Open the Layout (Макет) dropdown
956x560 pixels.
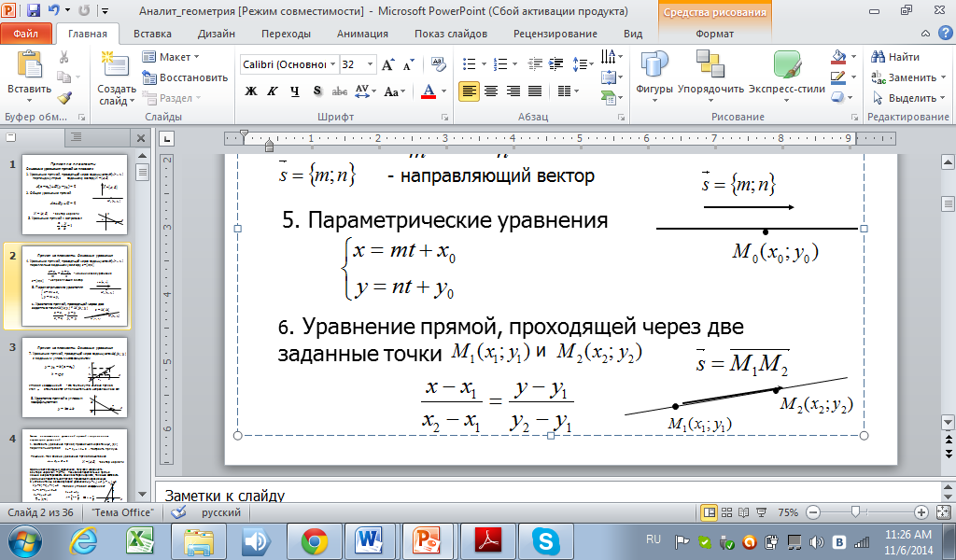174,57
